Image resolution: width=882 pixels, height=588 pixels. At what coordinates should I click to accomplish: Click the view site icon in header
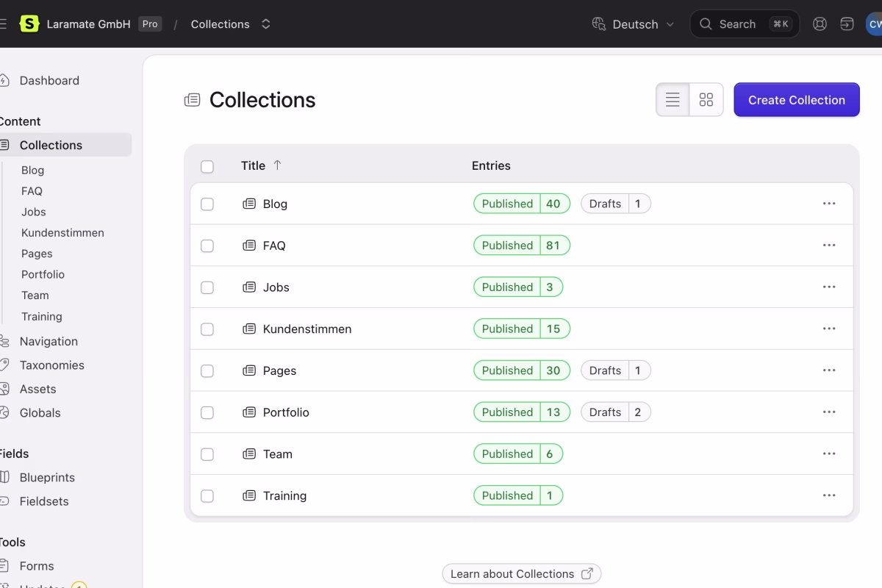(847, 24)
